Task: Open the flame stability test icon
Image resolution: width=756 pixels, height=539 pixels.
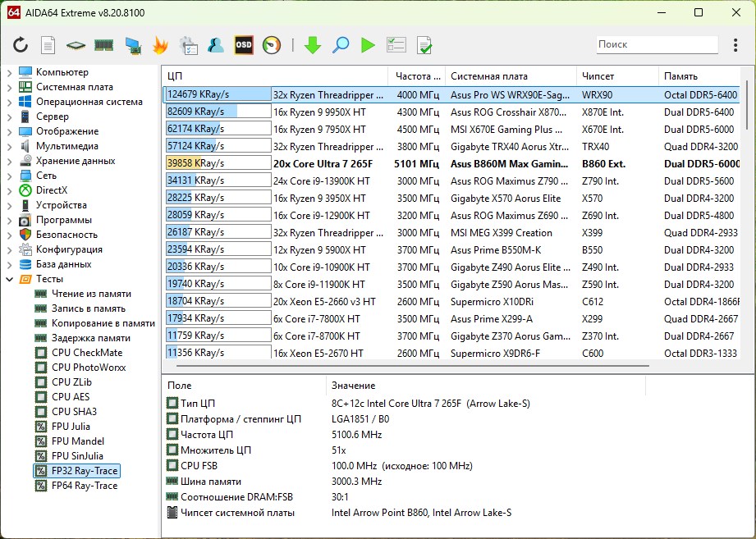Action: point(160,45)
